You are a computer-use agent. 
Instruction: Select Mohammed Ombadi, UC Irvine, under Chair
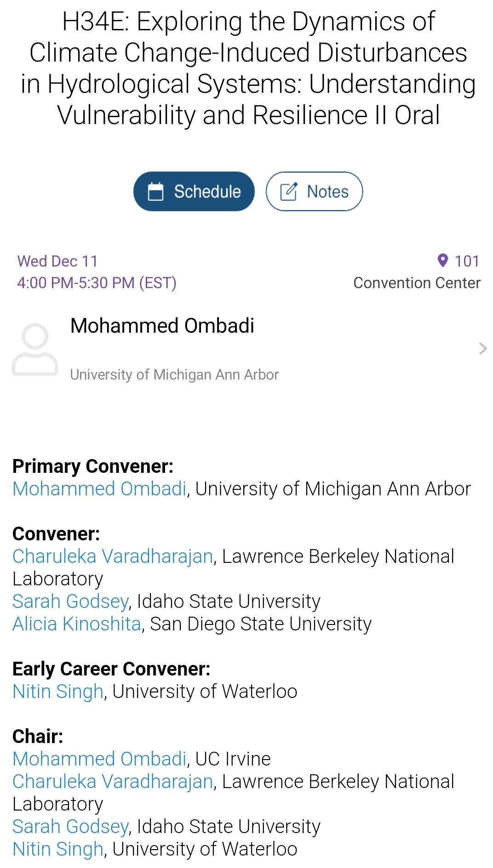coord(99,759)
